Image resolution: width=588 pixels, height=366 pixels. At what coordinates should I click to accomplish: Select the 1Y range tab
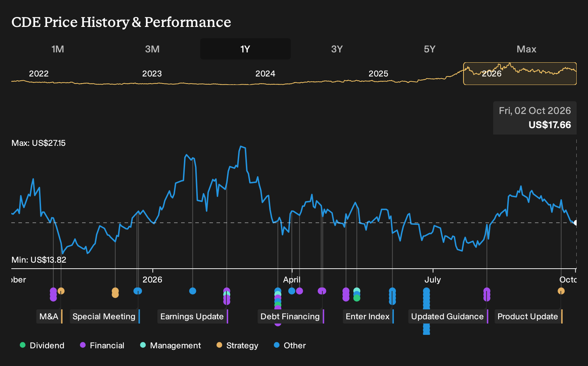pyautogui.click(x=245, y=49)
